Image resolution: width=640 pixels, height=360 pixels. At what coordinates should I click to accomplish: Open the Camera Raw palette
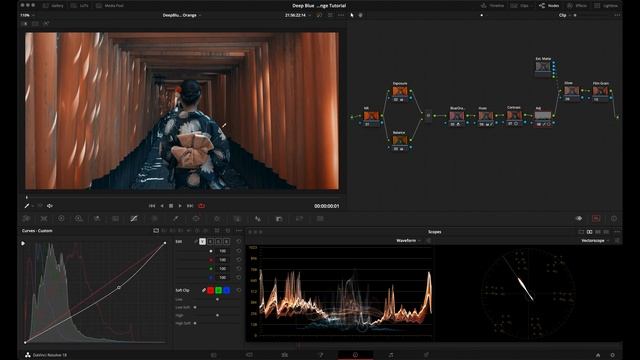tap(27, 219)
